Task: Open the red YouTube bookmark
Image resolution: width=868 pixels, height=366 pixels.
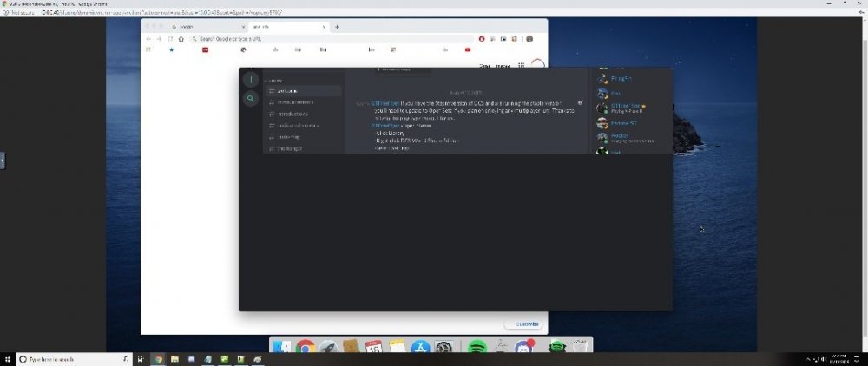Action: [x=468, y=49]
